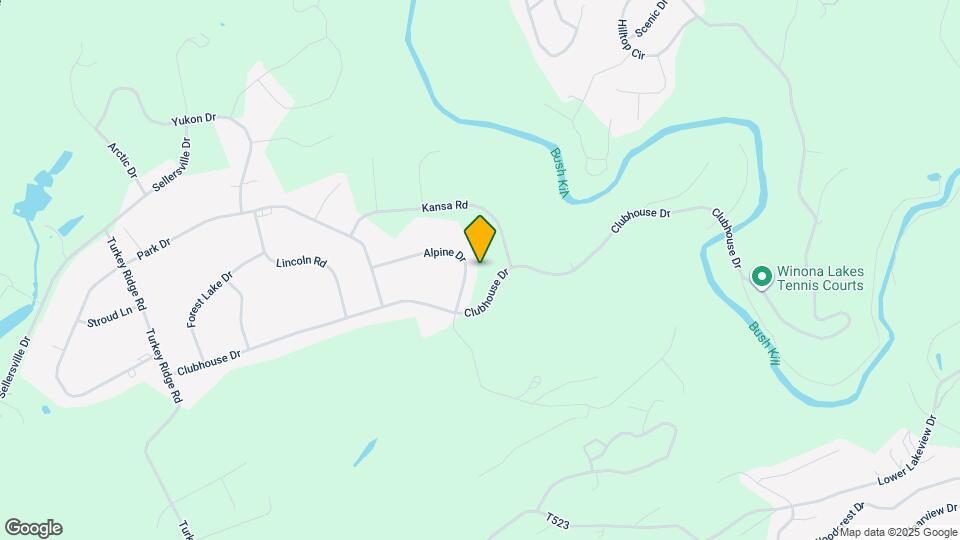Image resolution: width=960 pixels, height=540 pixels.
Task: Click the Lower Lakeview Dr label
Action: (x=907, y=450)
